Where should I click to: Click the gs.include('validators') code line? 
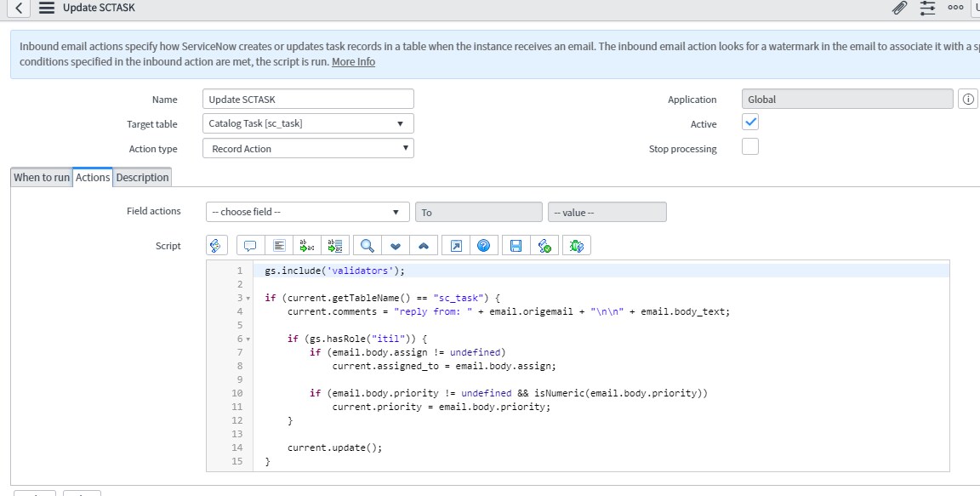(334, 271)
